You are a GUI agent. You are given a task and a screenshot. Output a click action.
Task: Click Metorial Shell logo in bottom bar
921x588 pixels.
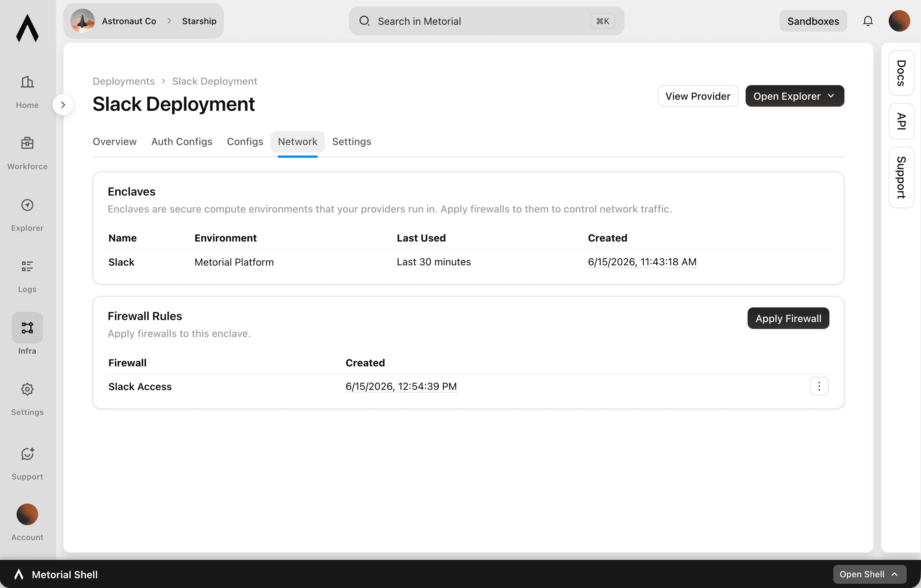click(19, 574)
